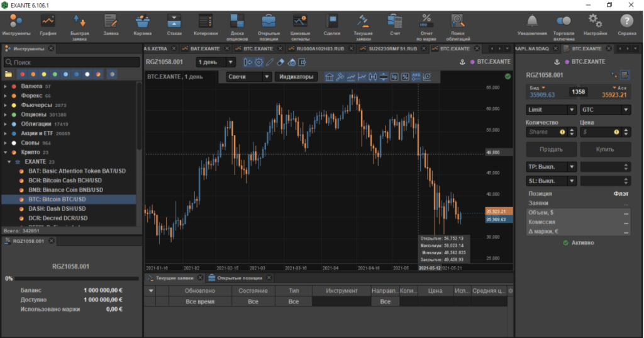644x338 pixels.
Task: Click the Индикаторы button
Action: point(296,77)
